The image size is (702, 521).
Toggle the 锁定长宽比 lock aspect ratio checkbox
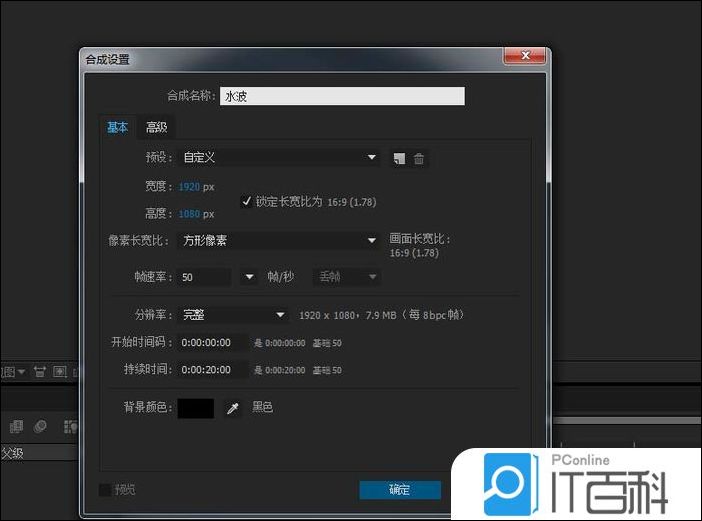(x=246, y=201)
